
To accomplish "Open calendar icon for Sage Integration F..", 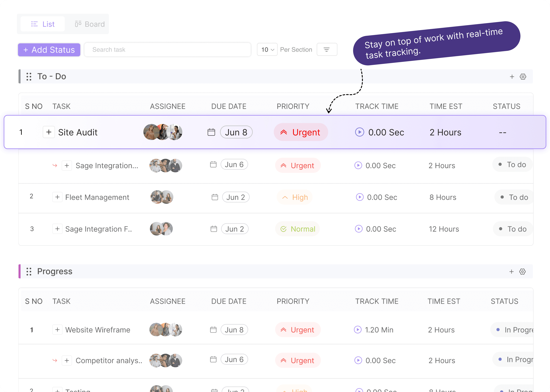I will pyautogui.click(x=214, y=229).
